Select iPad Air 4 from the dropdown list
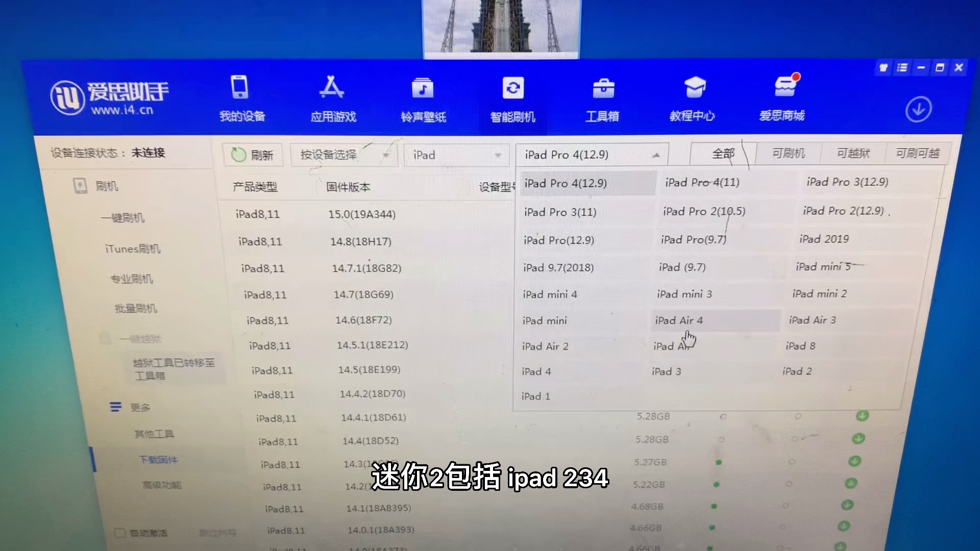 [x=680, y=320]
